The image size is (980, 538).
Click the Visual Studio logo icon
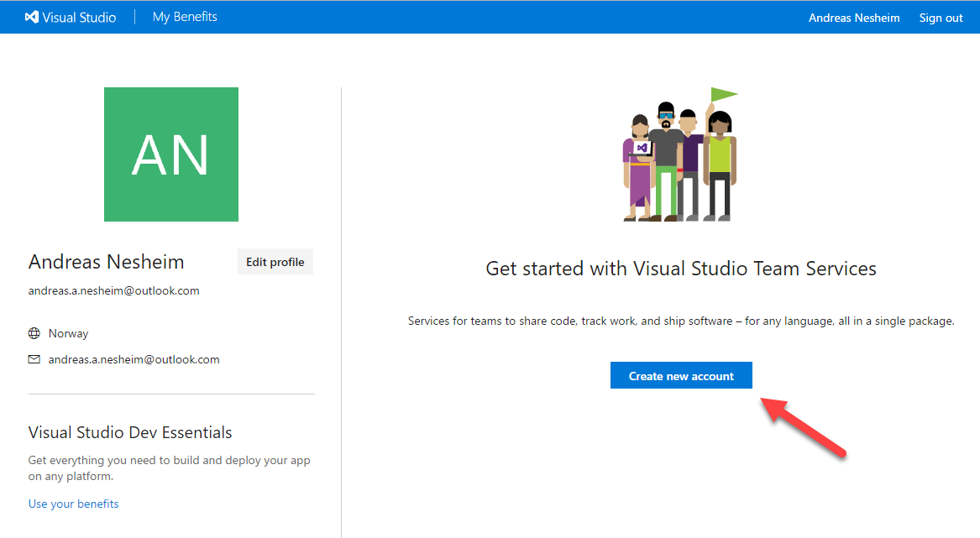coord(31,17)
